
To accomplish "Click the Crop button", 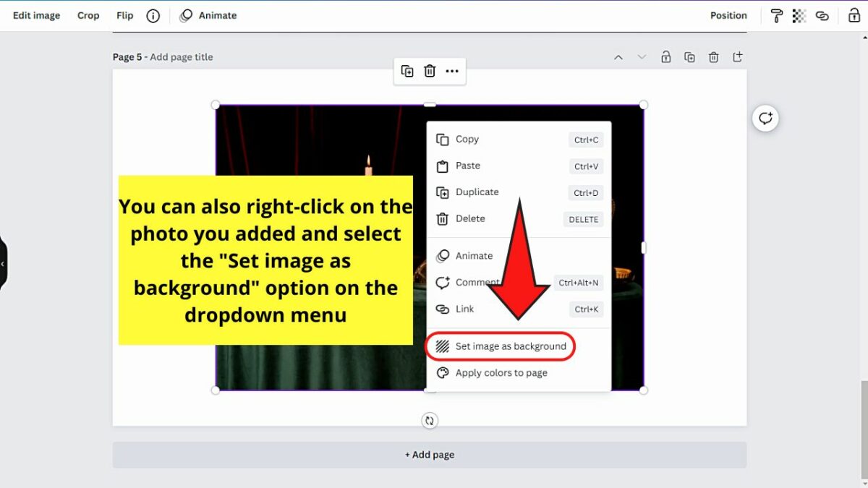I will pyautogui.click(x=88, y=15).
